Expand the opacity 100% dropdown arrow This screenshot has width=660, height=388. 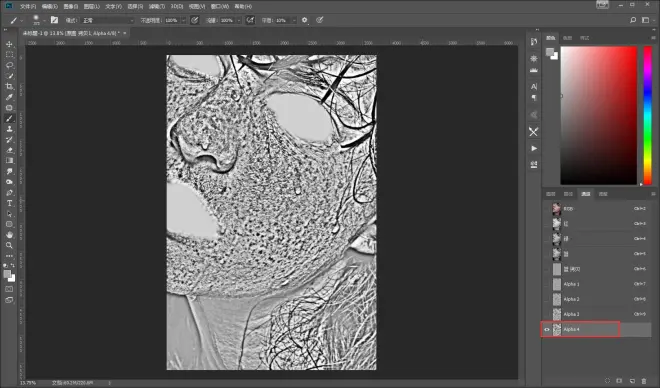[184, 20]
